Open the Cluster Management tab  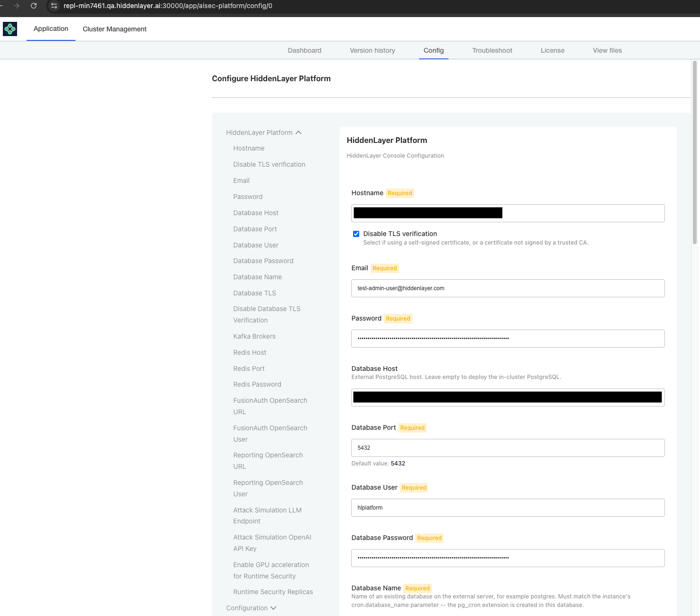114,29
